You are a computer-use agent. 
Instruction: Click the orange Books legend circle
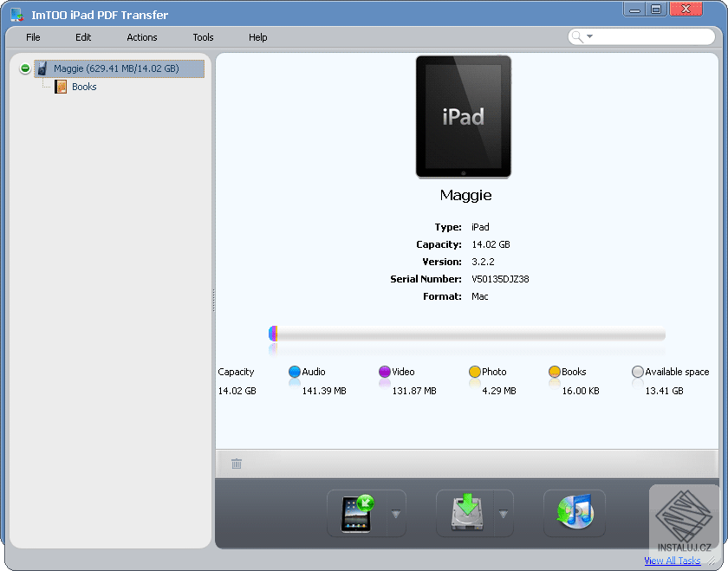point(555,372)
